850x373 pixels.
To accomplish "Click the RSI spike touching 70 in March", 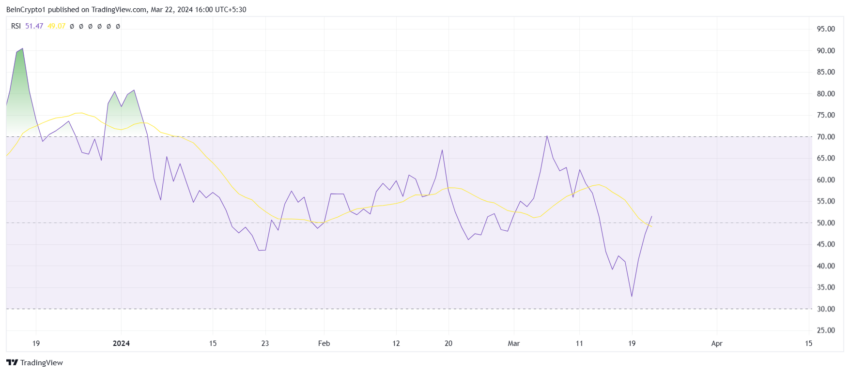I will coord(547,136).
